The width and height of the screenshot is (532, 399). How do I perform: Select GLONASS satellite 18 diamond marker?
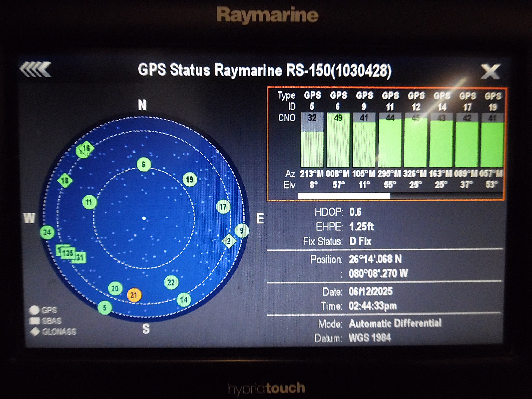(x=65, y=180)
